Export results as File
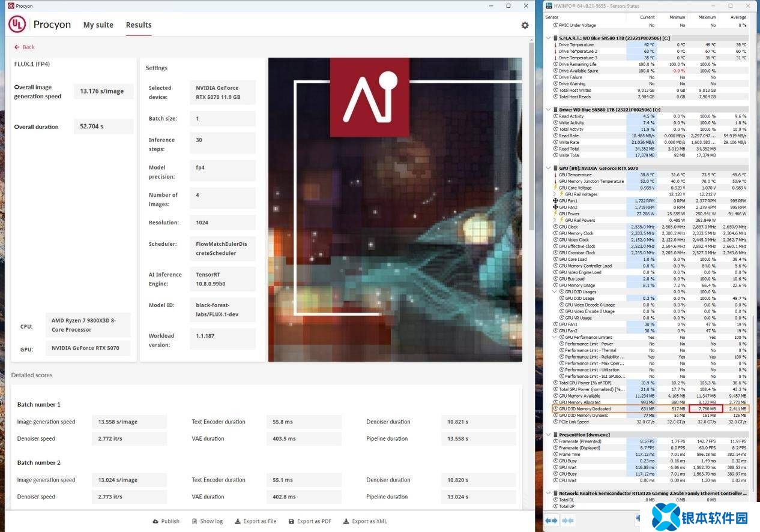Viewport: 760px width, 532px height. point(256,521)
